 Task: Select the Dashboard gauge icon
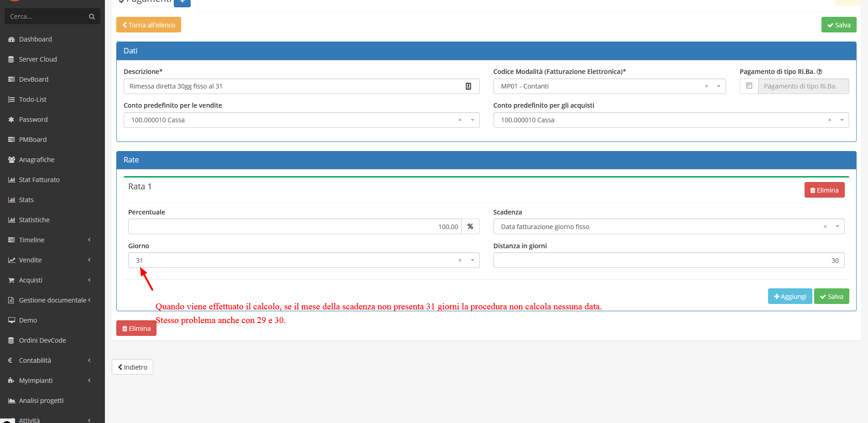coord(11,39)
